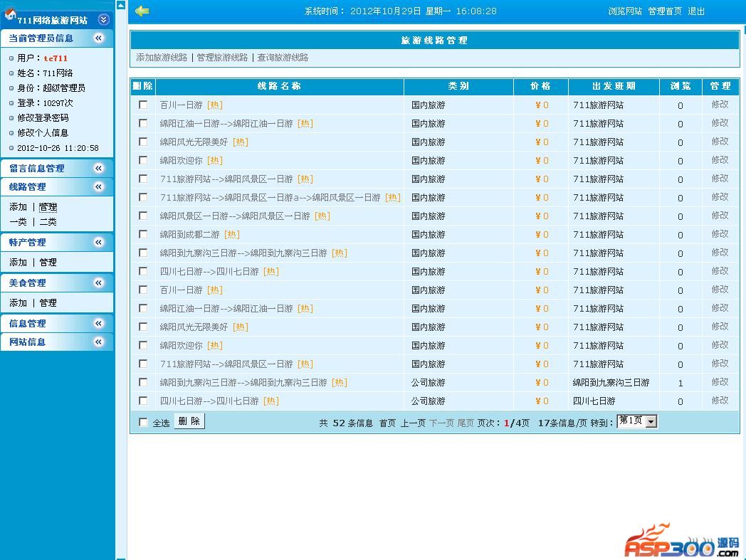The height and width of the screenshot is (560, 746).
Task: Click the 删除 button below the table
Action: 189,421
